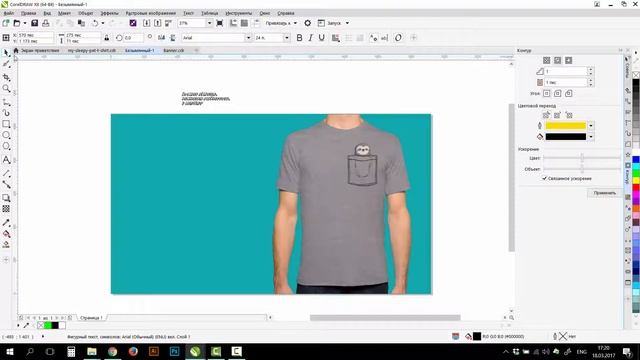Expand the snap-to dropdown
The image size is (640, 360).
[x=296, y=23]
